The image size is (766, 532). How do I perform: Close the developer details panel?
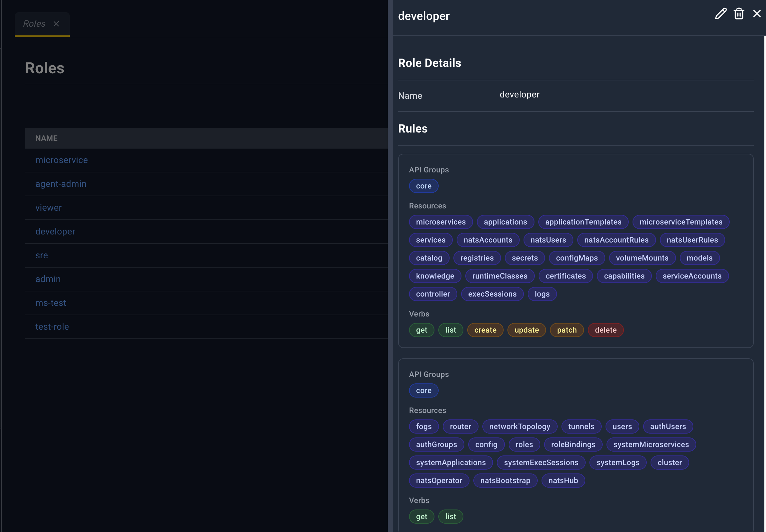tap(757, 14)
